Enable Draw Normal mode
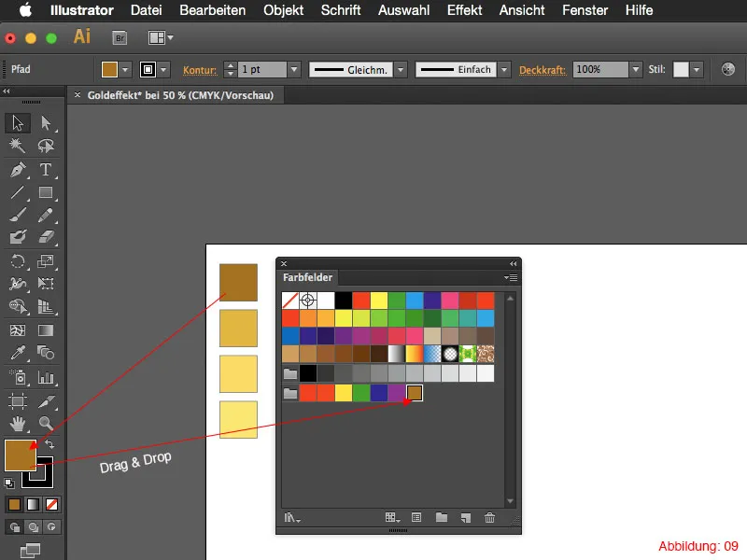Image resolution: width=747 pixels, height=560 pixels. pos(15,527)
